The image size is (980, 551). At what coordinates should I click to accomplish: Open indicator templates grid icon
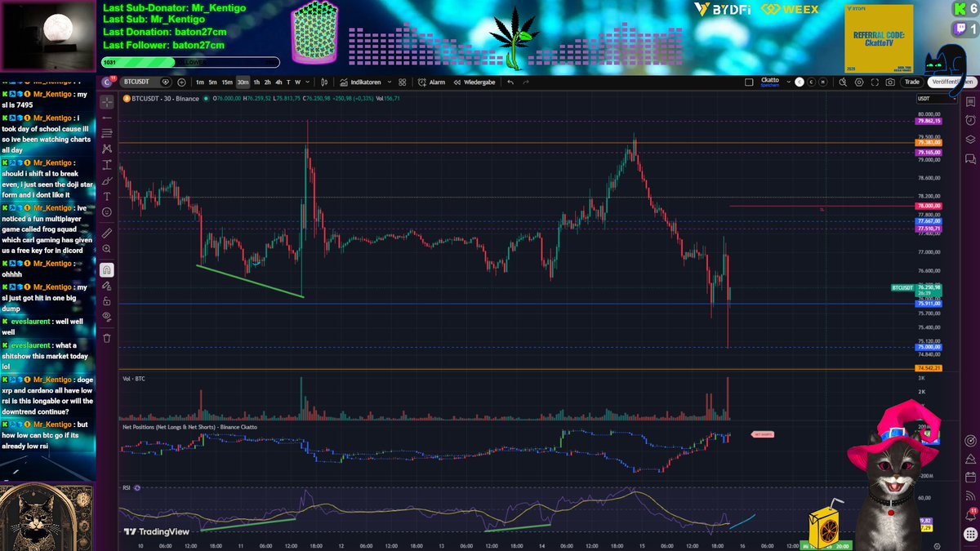coord(402,82)
